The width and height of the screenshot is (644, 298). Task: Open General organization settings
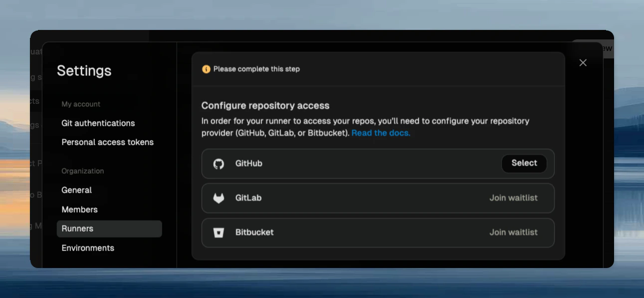(x=77, y=190)
